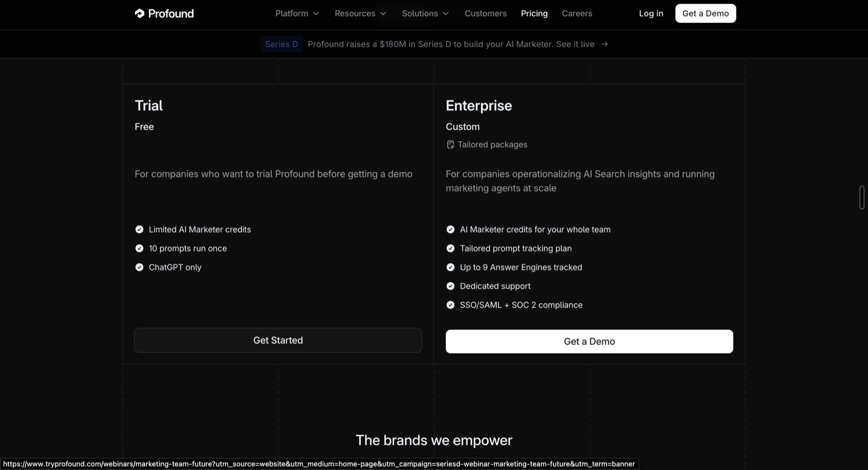Open the Platform dropdown menu

coord(297,14)
